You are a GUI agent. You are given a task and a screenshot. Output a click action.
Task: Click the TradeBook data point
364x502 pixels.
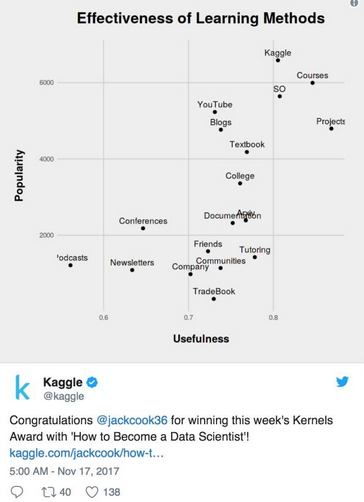[x=214, y=299]
